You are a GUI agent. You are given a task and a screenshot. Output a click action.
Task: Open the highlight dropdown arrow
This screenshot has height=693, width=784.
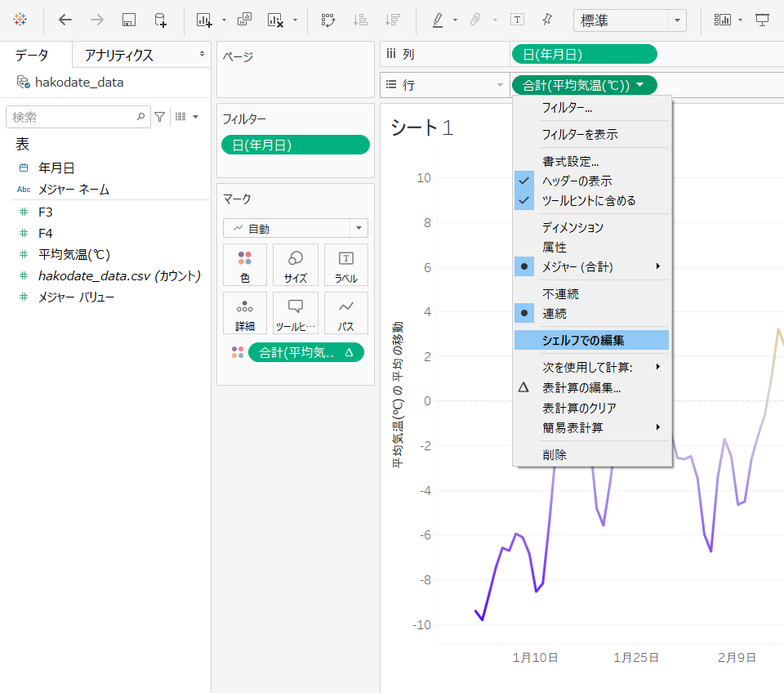(x=455, y=20)
